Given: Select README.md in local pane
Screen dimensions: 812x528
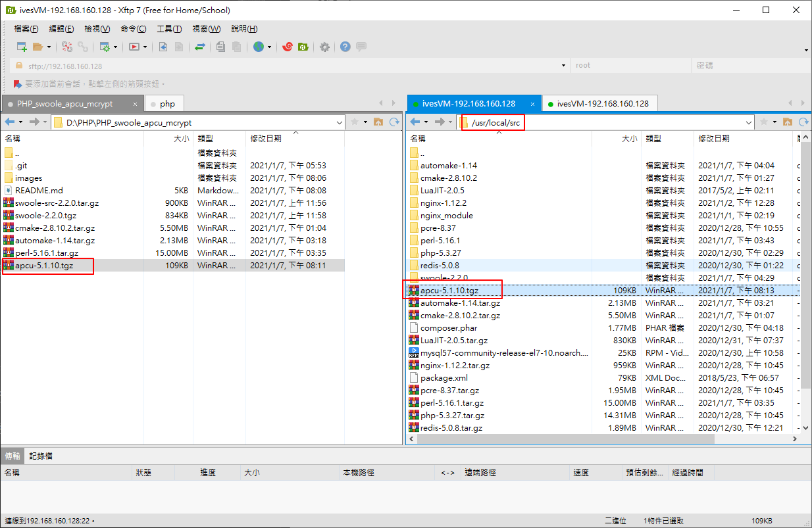Looking at the screenshot, I should coord(39,190).
